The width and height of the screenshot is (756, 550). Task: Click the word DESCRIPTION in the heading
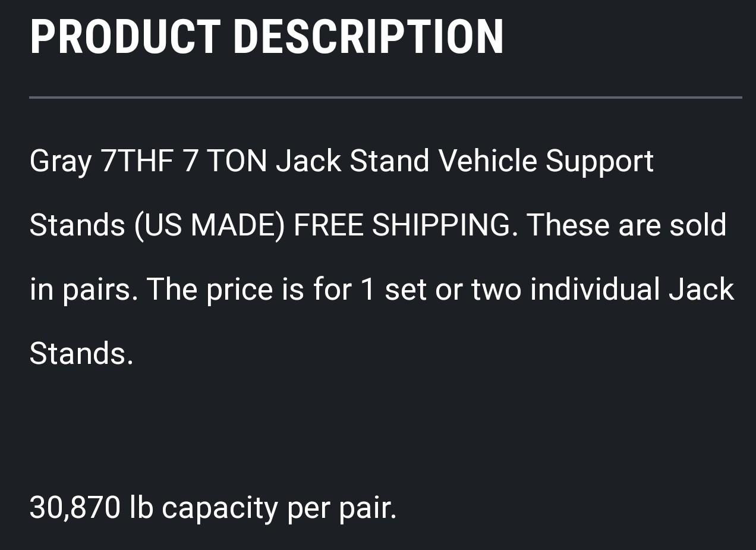[368, 37]
